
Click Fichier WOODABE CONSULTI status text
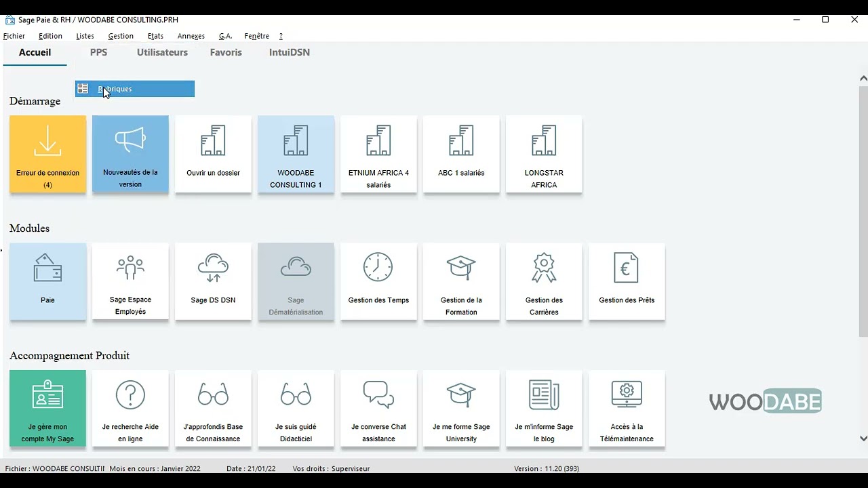54,468
